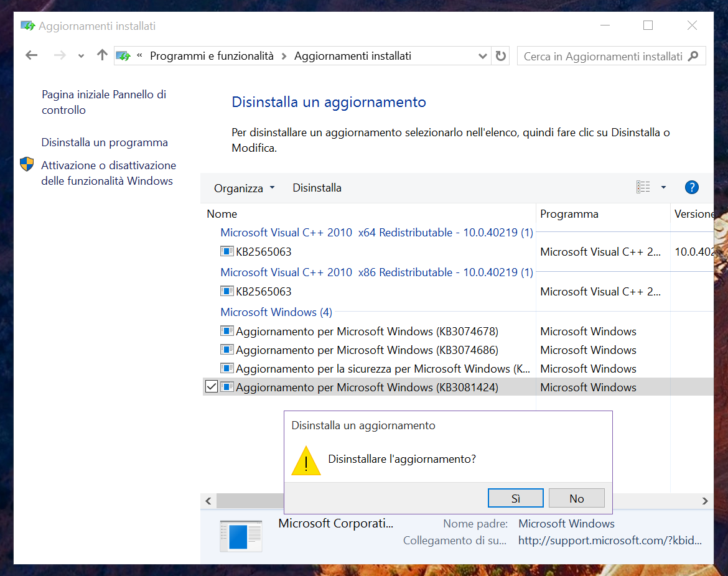The image size is (728, 576).
Task: Cancel uninstall by clicking No
Action: click(577, 498)
